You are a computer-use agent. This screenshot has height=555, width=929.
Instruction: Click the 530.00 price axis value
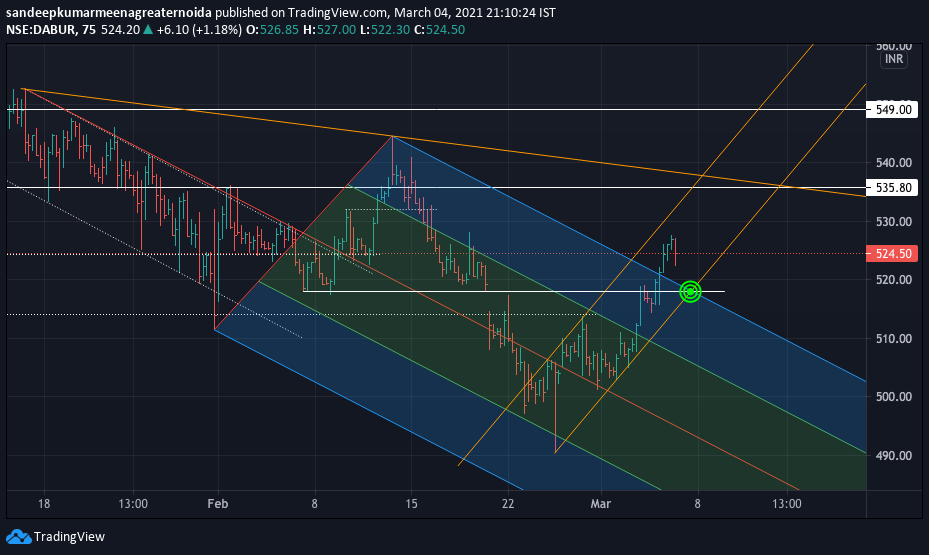[893, 222]
